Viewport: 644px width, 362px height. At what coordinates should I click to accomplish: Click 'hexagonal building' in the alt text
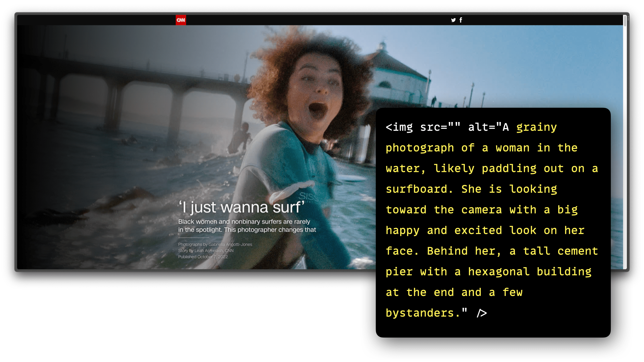point(530,272)
